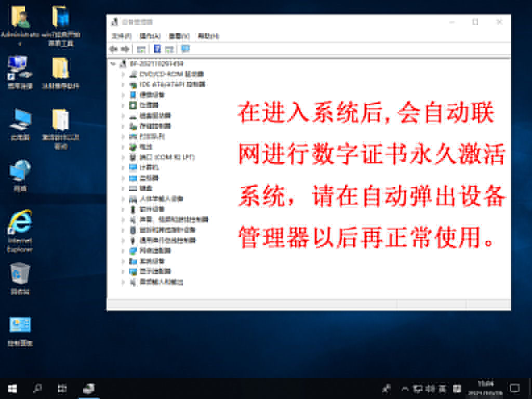Click the Task View taskbar button

[62, 388]
